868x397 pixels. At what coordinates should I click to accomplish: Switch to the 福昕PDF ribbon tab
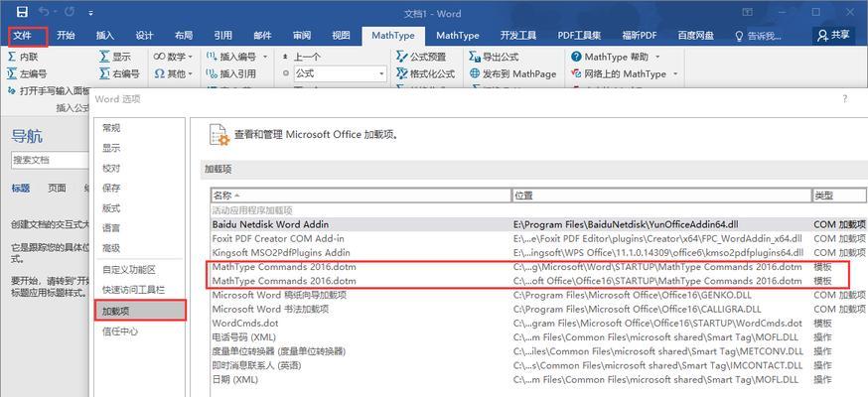[640, 36]
